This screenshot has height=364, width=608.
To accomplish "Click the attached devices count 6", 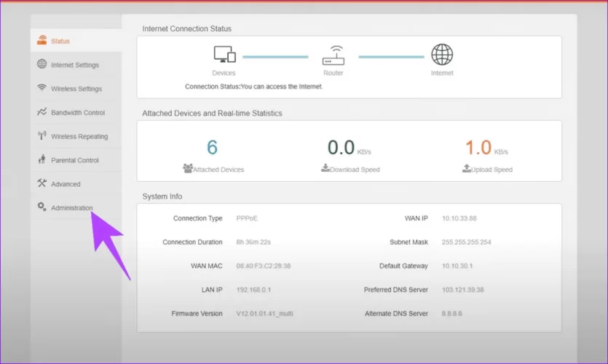I will point(212,148).
